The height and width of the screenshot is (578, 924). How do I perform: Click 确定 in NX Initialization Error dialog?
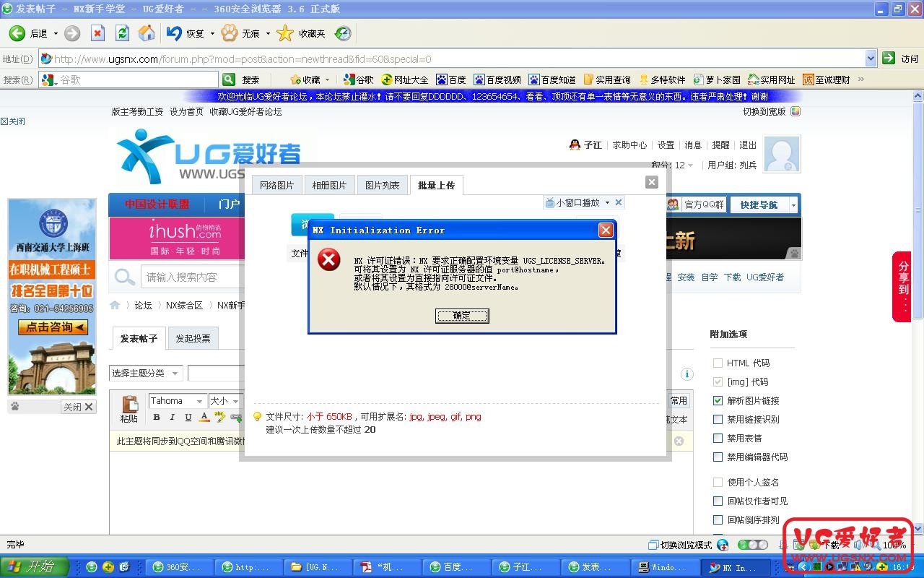pyautogui.click(x=462, y=316)
